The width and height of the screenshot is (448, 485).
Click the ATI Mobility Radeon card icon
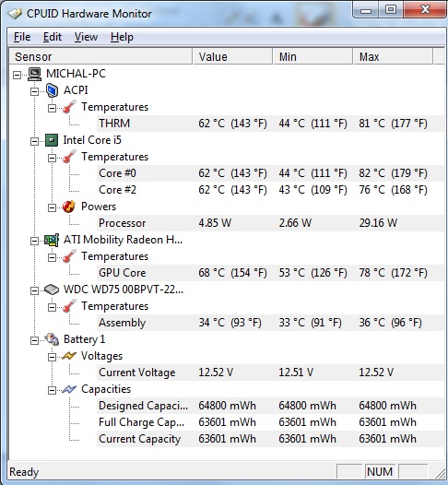[52, 240]
